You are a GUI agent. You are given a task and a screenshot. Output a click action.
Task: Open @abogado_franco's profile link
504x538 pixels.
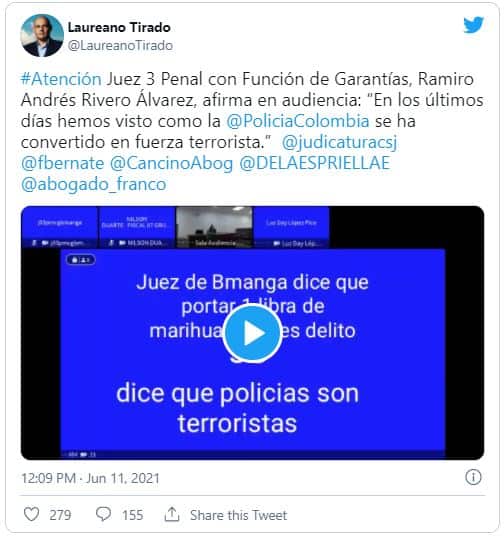93,184
